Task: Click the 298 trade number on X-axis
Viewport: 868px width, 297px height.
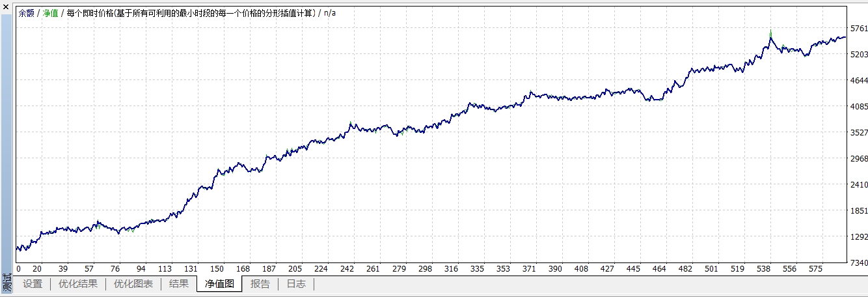Action: 426,269
